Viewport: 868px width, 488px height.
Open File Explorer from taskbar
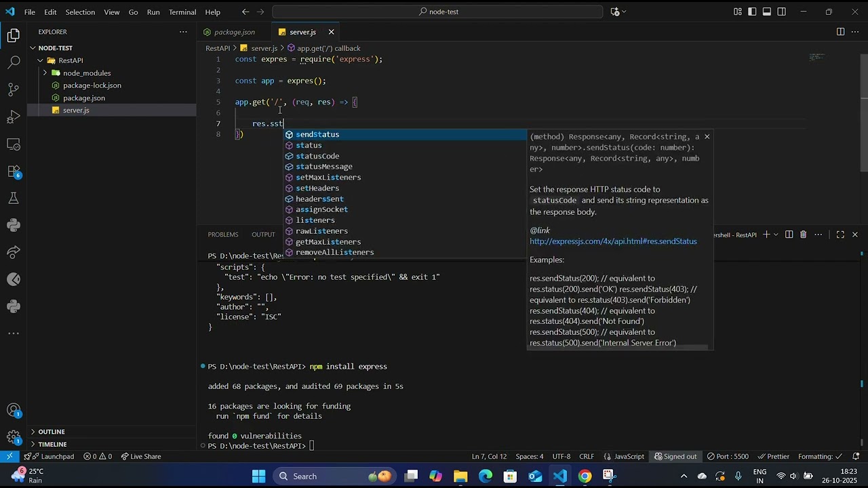coord(460,476)
